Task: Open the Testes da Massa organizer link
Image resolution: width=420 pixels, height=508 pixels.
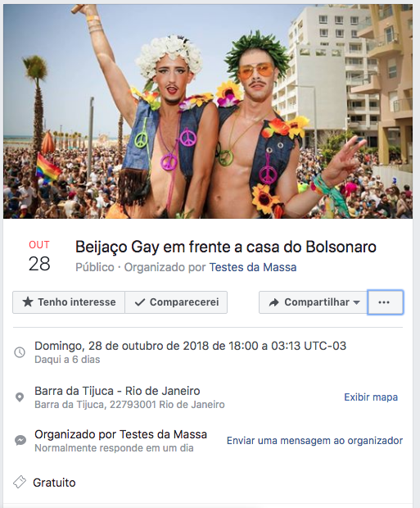Action: tap(253, 267)
